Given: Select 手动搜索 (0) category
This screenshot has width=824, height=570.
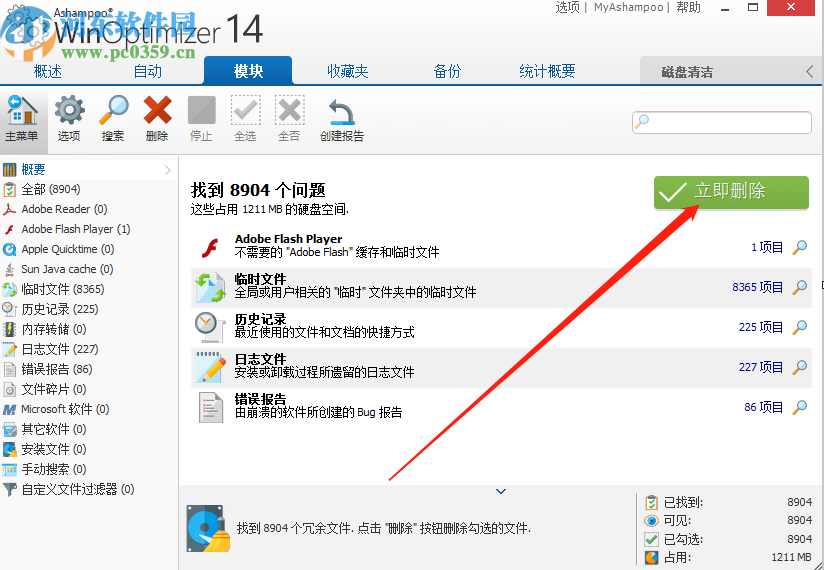Looking at the screenshot, I should click(87, 469).
